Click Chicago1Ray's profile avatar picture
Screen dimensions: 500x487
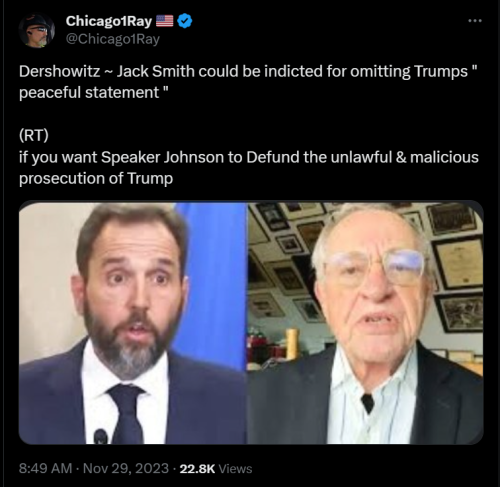tap(37, 30)
